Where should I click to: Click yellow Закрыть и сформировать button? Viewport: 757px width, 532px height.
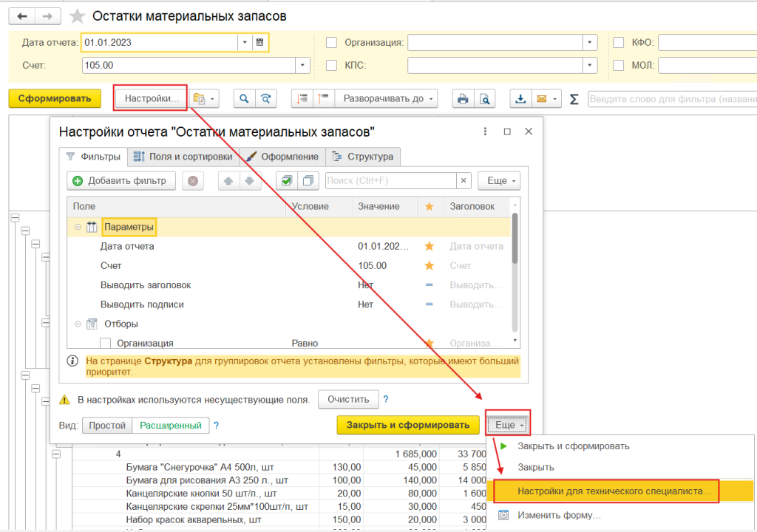coord(408,425)
